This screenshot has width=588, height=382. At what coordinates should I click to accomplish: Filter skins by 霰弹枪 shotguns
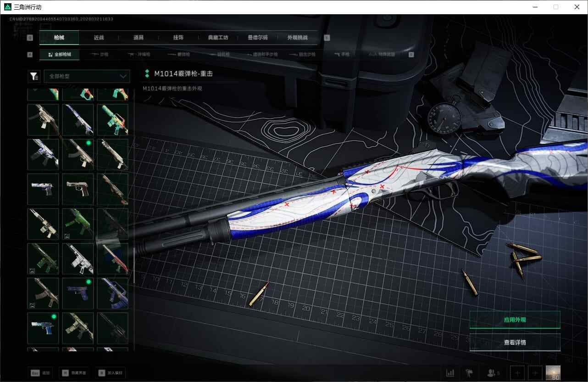[x=178, y=55]
